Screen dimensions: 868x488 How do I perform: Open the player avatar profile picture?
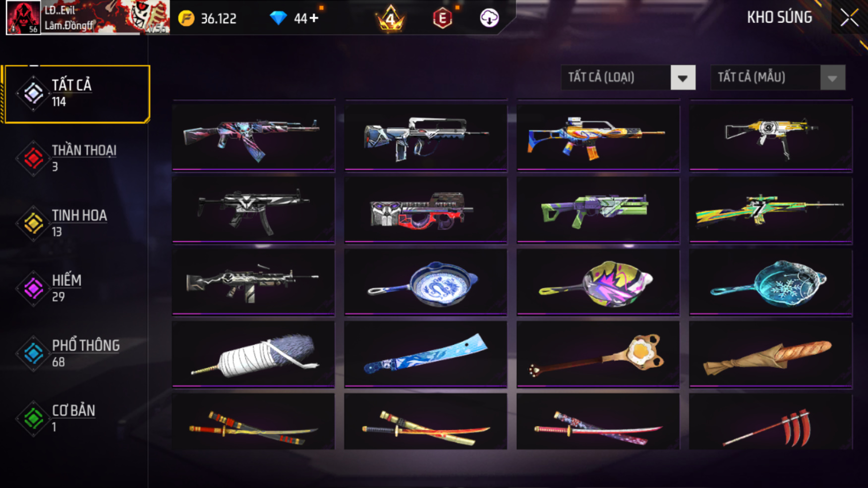coord(23,17)
